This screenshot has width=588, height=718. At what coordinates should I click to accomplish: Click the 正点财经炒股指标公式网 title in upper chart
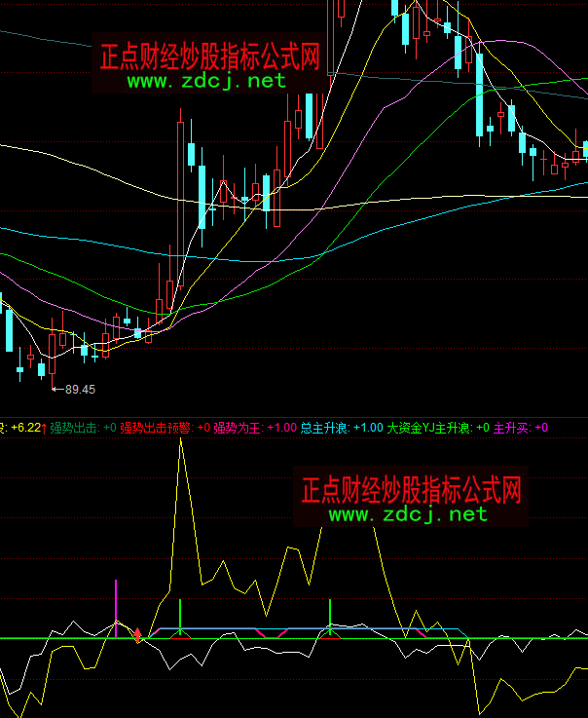coord(210,57)
